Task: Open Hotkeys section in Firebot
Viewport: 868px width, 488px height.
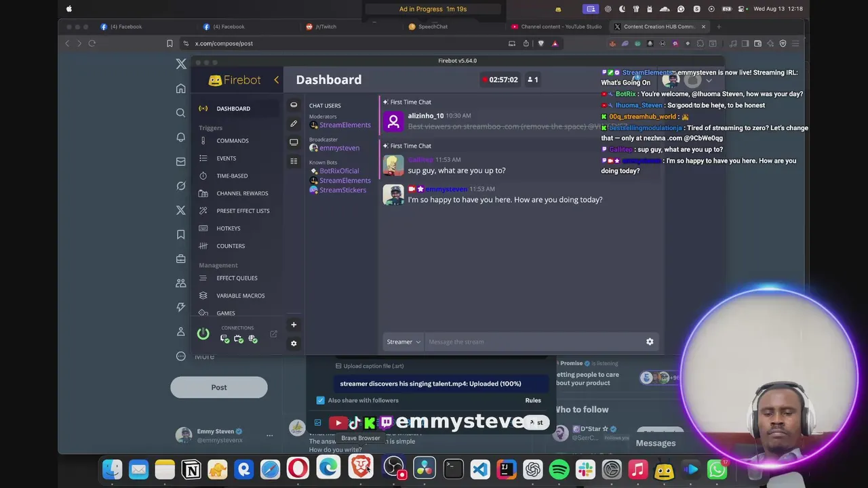Action: click(228, 228)
